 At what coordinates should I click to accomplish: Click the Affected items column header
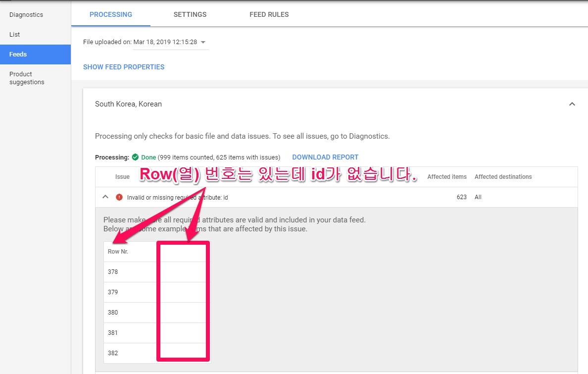click(446, 177)
